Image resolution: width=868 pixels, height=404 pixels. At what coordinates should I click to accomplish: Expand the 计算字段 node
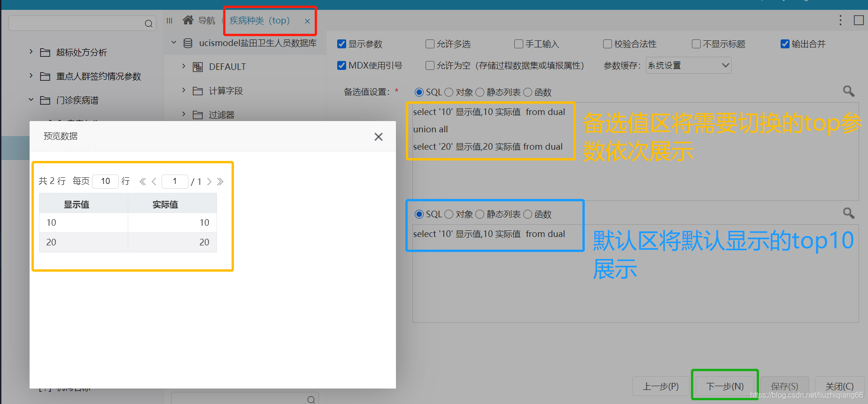coord(184,90)
